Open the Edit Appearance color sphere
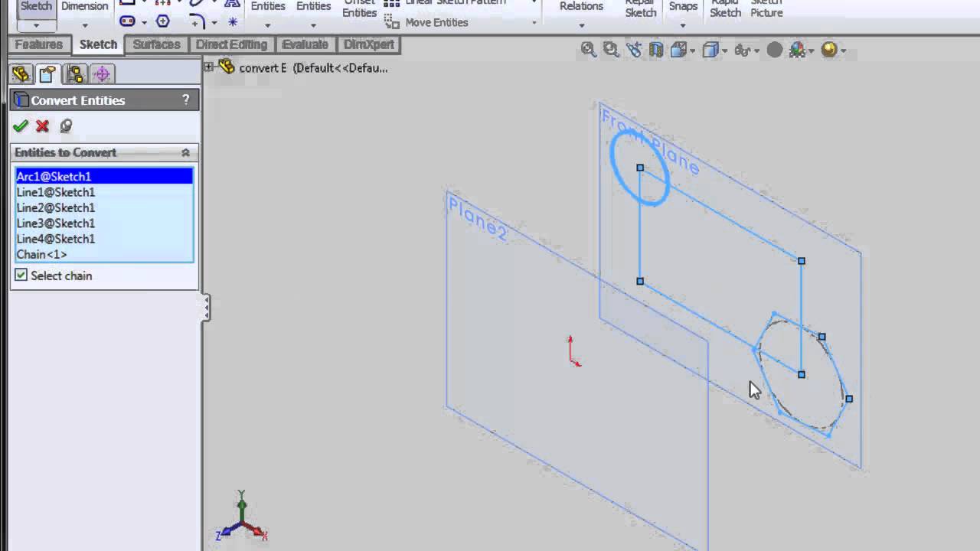Viewport: 980px width, 551px height. coord(775,50)
